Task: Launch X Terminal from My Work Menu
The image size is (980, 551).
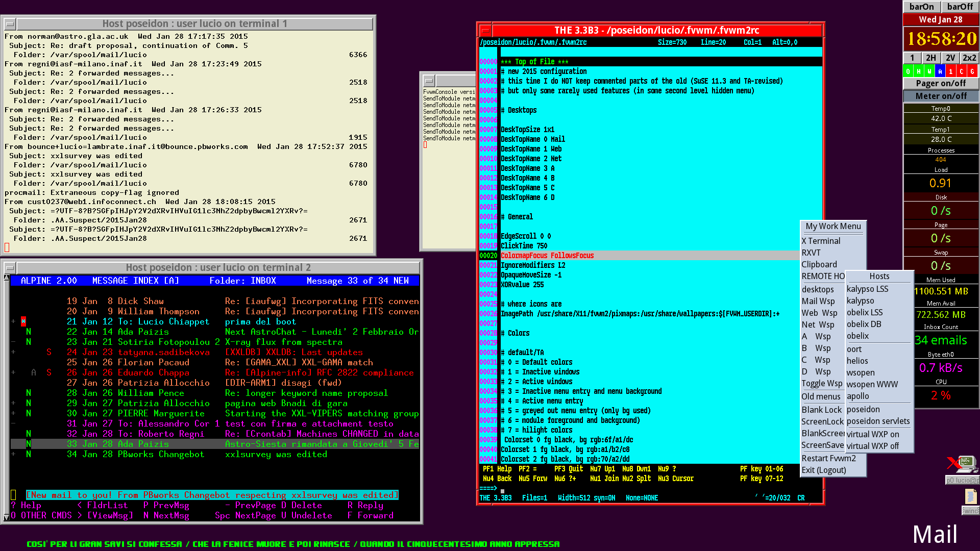Action: click(x=833, y=241)
